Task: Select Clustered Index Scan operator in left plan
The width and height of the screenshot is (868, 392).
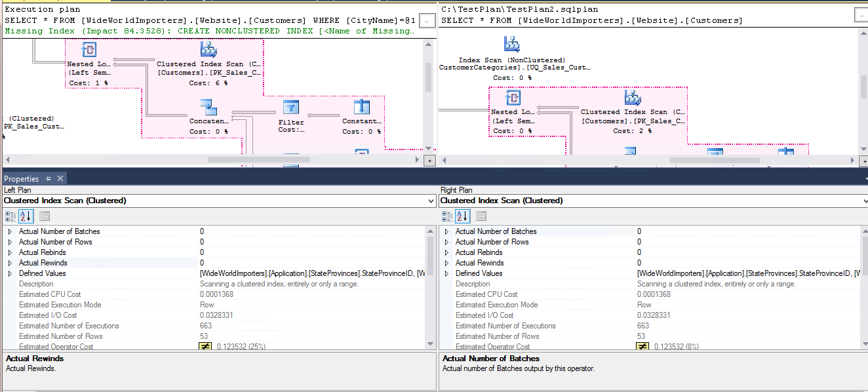Action: [208, 50]
